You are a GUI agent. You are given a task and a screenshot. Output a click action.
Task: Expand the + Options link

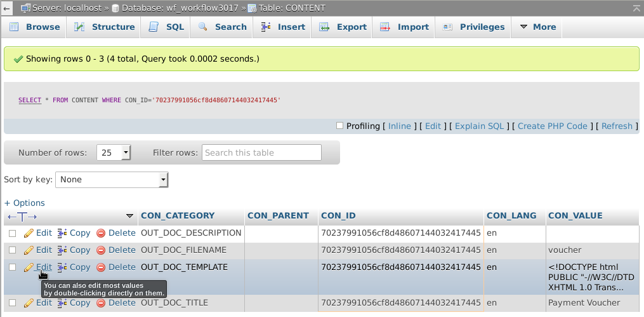tap(24, 203)
